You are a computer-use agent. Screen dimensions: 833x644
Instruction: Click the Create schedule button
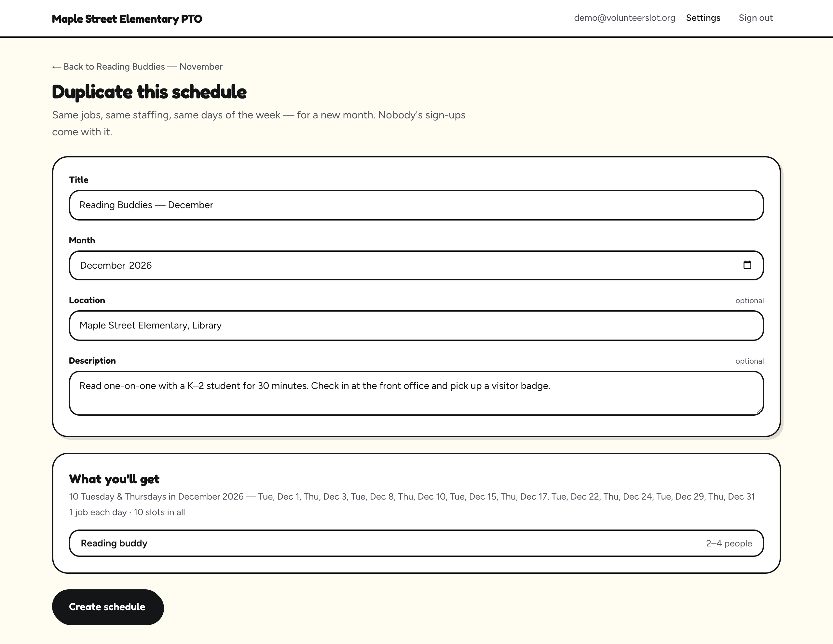point(108,607)
